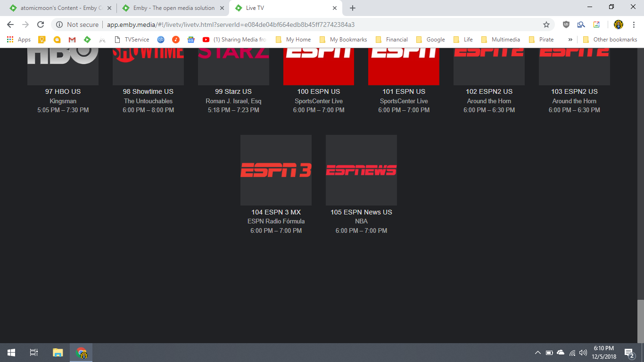This screenshot has height=362, width=644.
Task: Close the Live TV tab
Action: click(335, 8)
